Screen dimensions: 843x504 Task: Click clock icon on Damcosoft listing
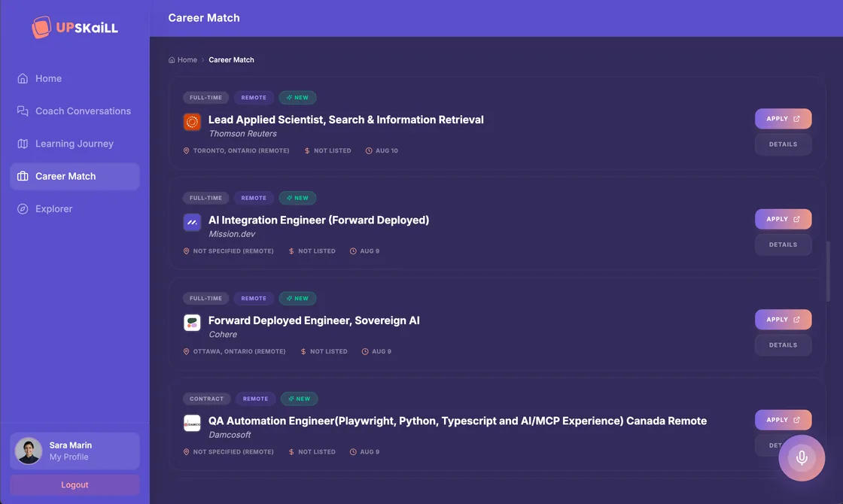(353, 452)
